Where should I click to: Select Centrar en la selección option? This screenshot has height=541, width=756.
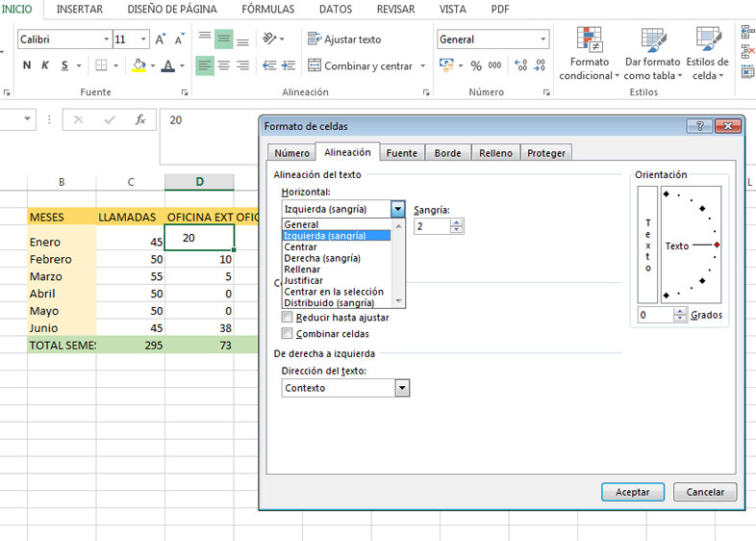coord(337,292)
